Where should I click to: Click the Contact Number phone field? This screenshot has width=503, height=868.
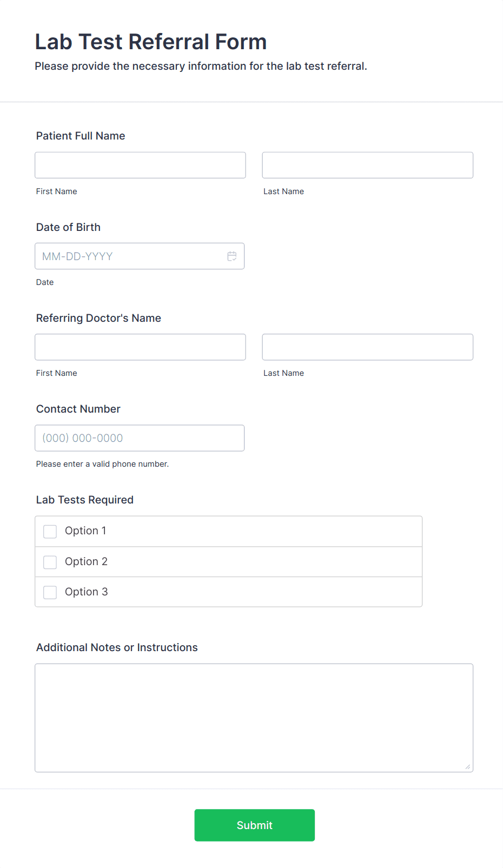(140, 438)
